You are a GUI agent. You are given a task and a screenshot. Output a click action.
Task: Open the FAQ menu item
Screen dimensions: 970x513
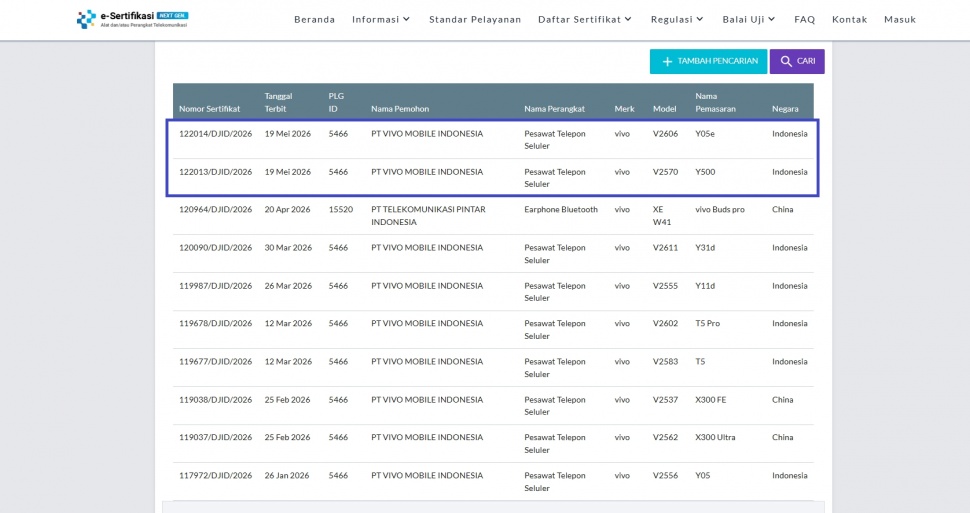(x=804, y=19)
